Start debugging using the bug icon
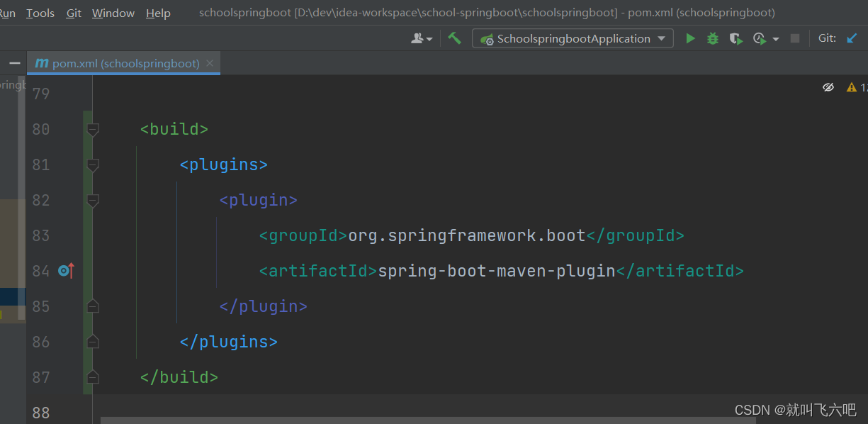This screenshot has width=868, height=424. [712, 38]
